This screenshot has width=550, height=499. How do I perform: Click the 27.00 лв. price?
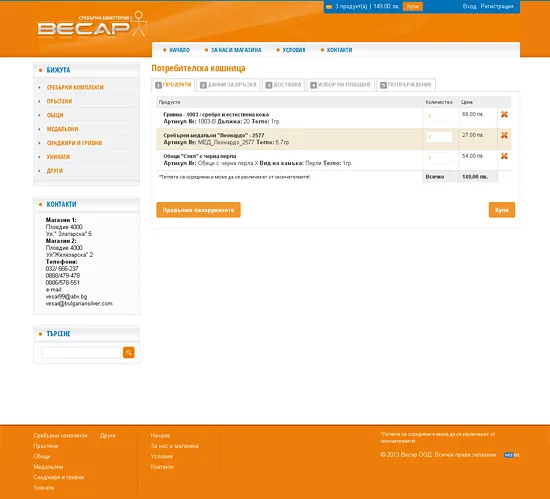point(472,135)
